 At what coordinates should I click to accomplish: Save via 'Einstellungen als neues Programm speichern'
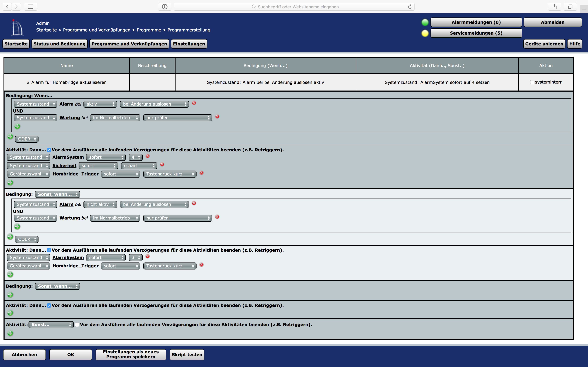[x=131, y=354]
